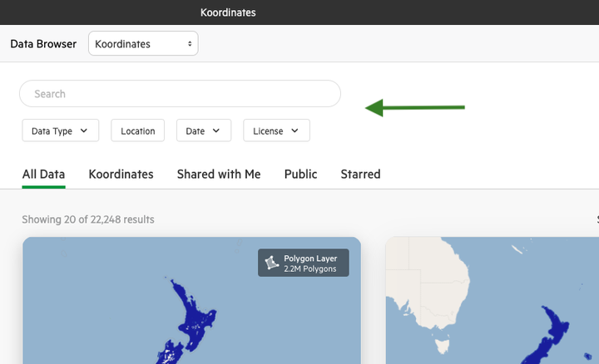Click the Location filter button
The width and height of the screenshot is (599, 364).
pos(138,130)
